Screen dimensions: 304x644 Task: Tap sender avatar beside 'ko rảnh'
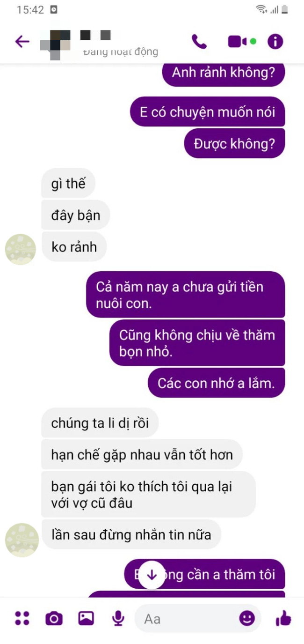click(21, 249)
